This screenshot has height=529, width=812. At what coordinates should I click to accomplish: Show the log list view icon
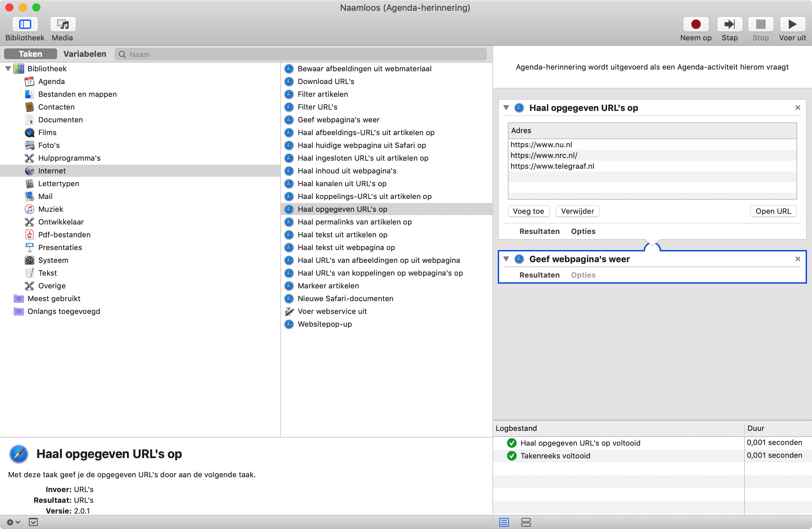pos(503,522)
